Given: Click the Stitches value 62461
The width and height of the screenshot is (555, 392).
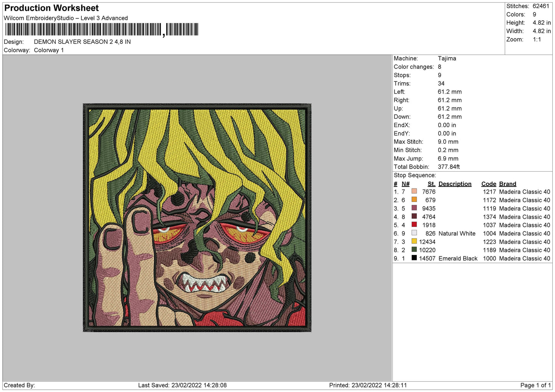Looking at the screenshot, I should [541, 6].
